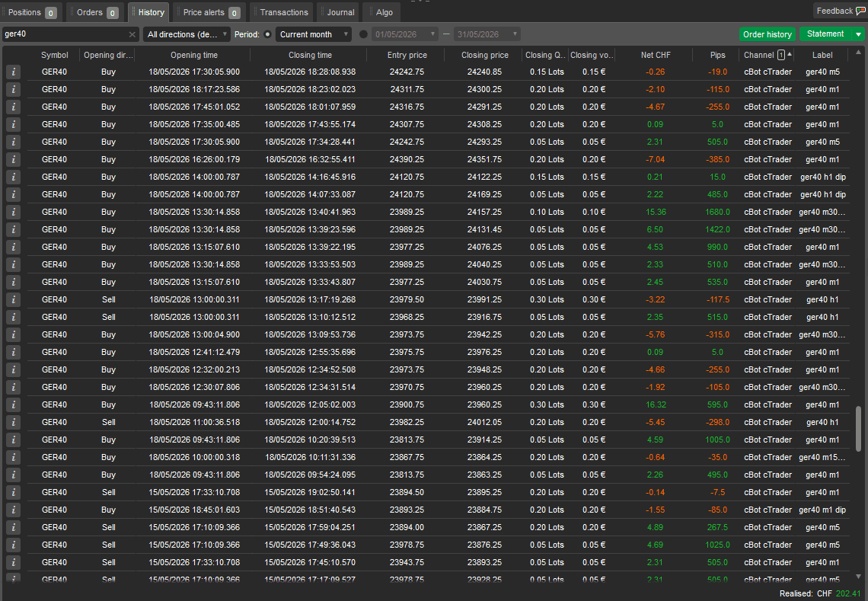Sort by the Symbol column header
868x601 pixels.
[x=54, y=55]
